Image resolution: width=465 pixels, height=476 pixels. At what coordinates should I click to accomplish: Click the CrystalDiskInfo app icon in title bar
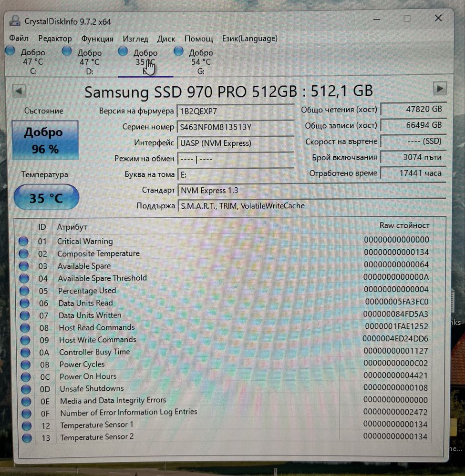15,21
